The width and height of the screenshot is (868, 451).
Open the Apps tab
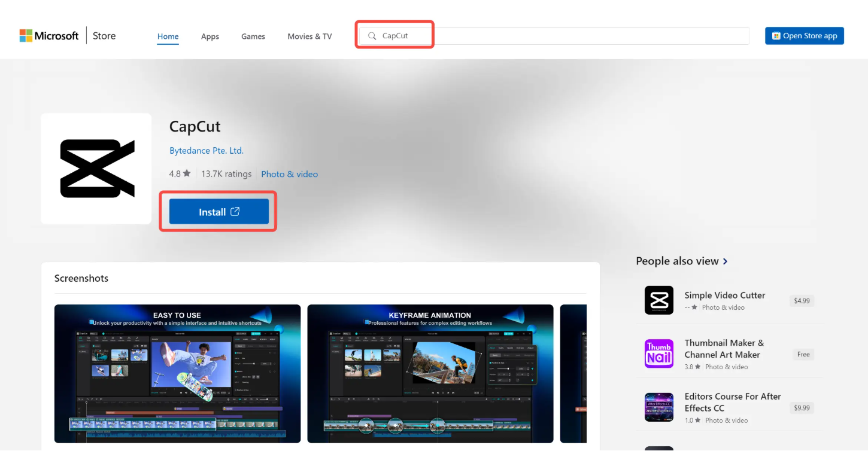pos(210,36)
